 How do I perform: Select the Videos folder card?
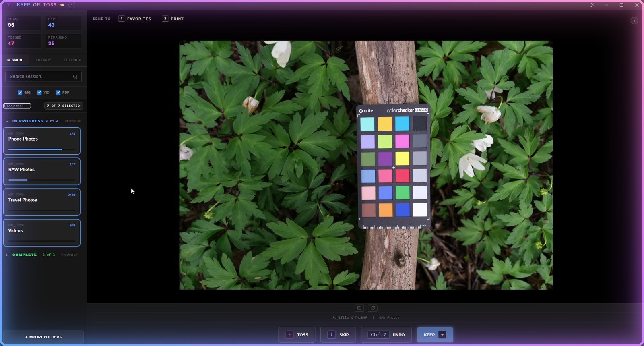tap(42, 233)
